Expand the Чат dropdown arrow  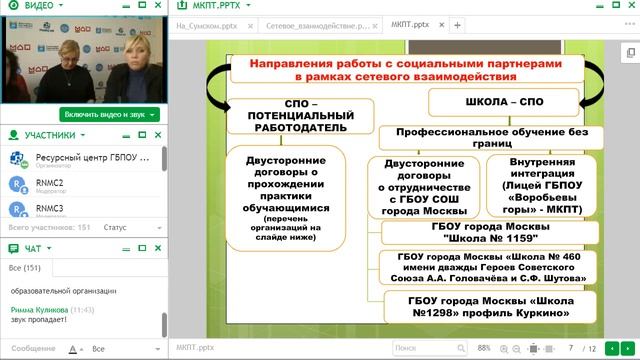[x=49, y=248]
